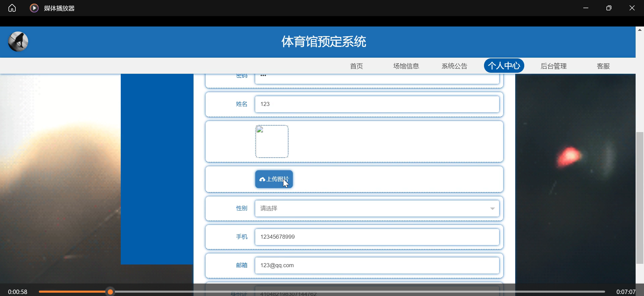This screenshot has height=296, width=644.
Task: Click the elapsed time 0:00:58
Action: 18,292
